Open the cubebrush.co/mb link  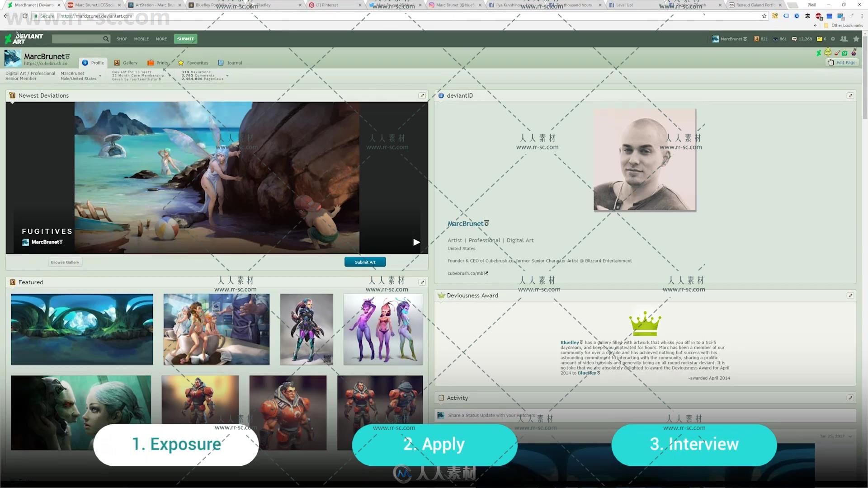point(465,273)
